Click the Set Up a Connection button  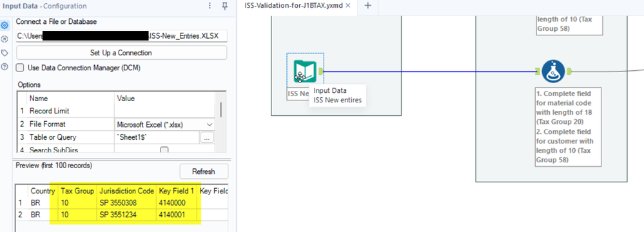(121, 53)
